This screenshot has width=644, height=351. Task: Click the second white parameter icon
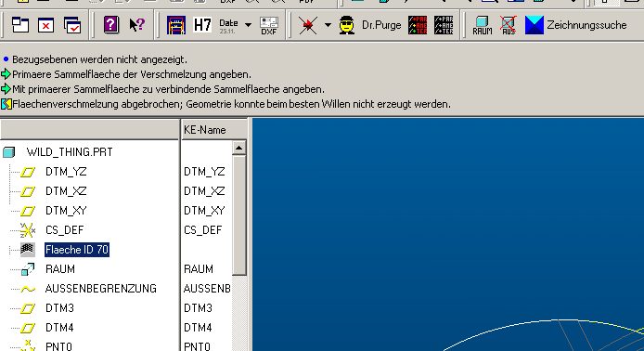[x=444, y=25]
